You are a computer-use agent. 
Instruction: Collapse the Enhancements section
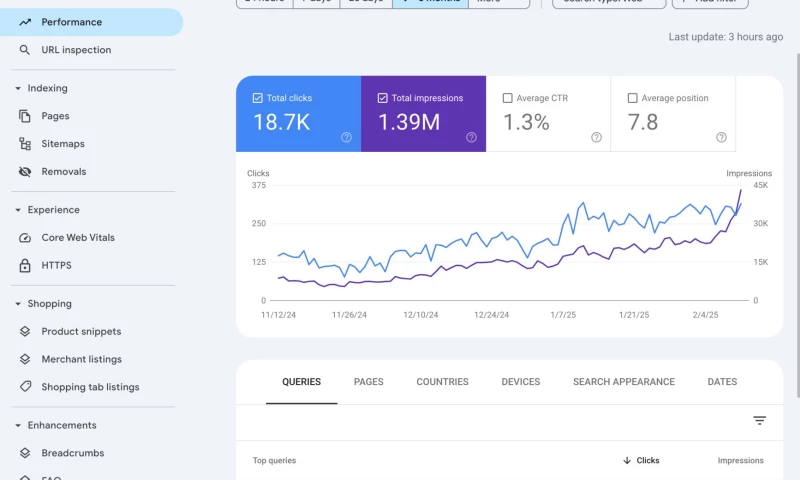(18, 425)
